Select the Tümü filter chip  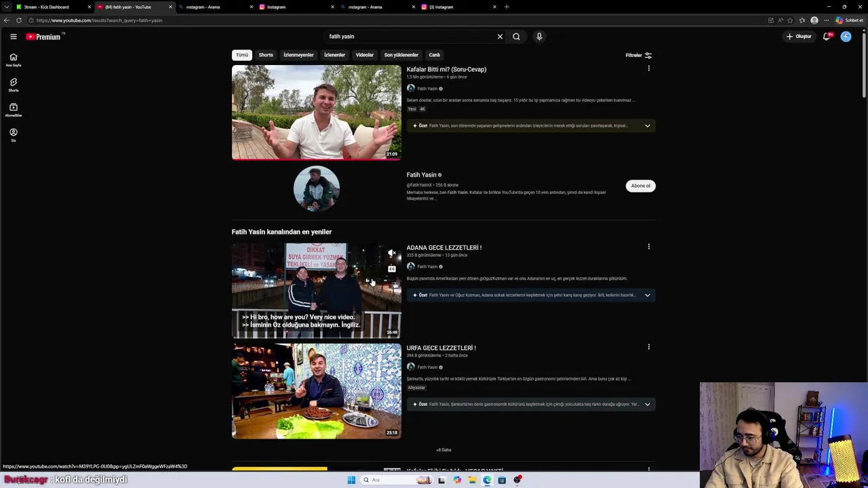[242, 55]
